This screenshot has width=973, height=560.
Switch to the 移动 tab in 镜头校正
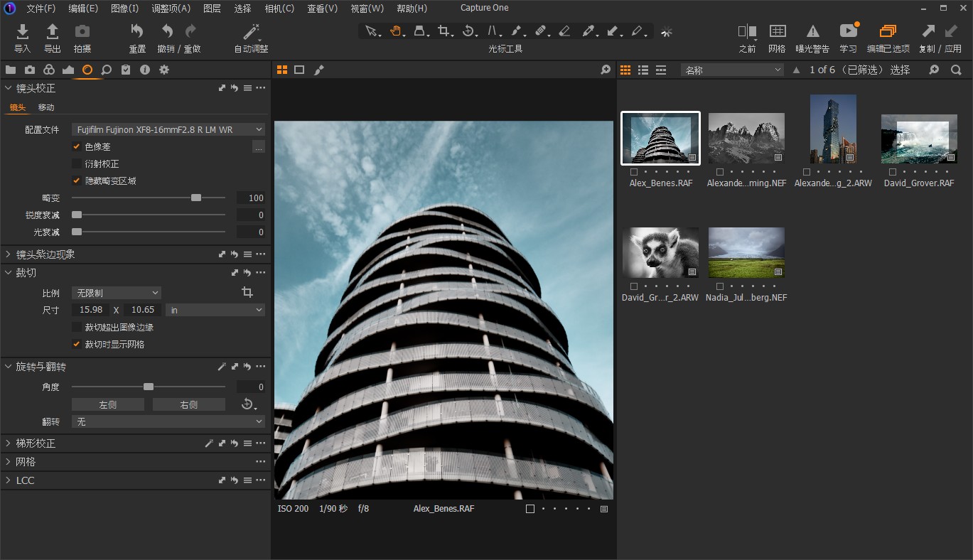tap(45, 107)
